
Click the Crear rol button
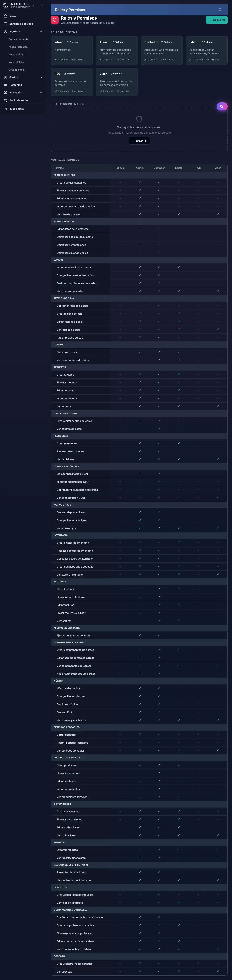click(x=139, y=141)
